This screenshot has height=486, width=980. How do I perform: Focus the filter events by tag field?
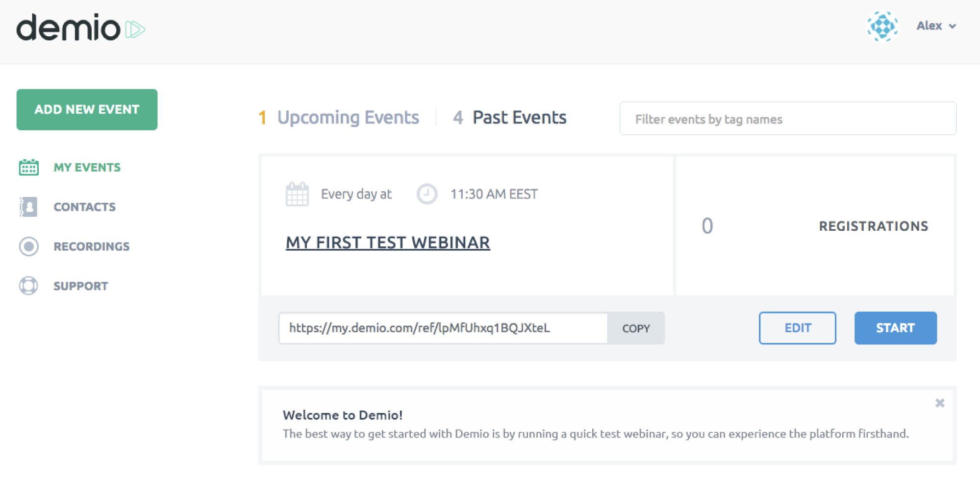coord(788,119)
